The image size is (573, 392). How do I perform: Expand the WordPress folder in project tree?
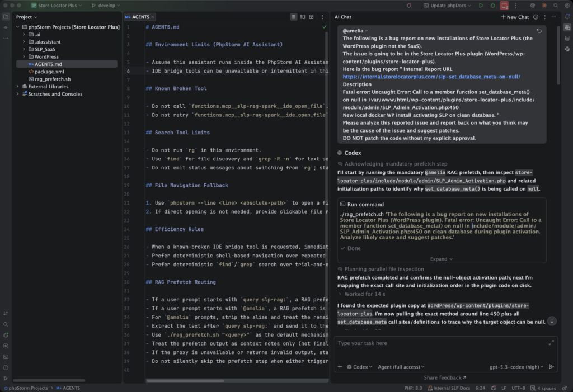tap(24, 56)
